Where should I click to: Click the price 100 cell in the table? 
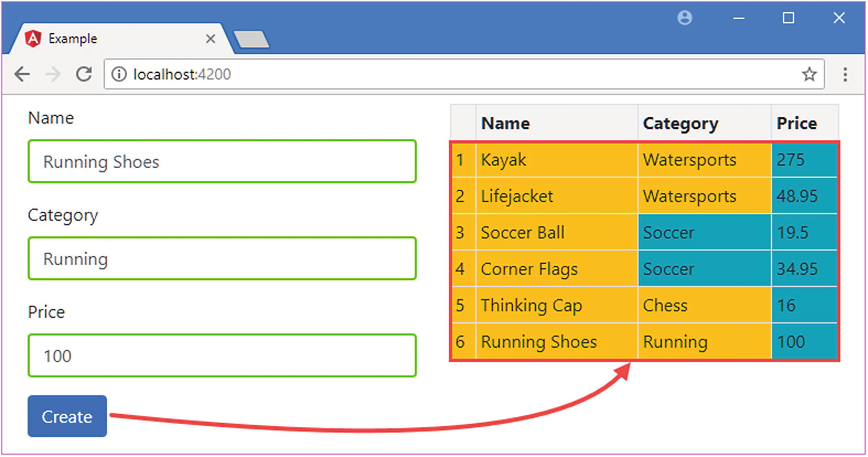(805, 341)
